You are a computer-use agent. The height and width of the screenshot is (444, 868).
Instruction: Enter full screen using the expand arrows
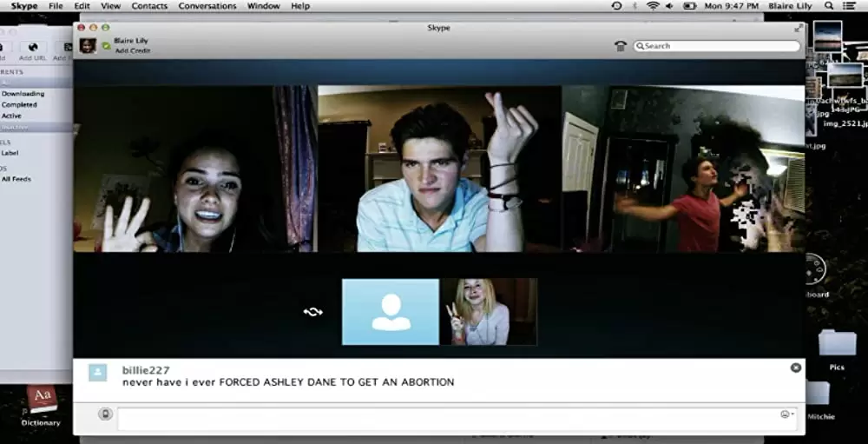(x=797, y=28)
